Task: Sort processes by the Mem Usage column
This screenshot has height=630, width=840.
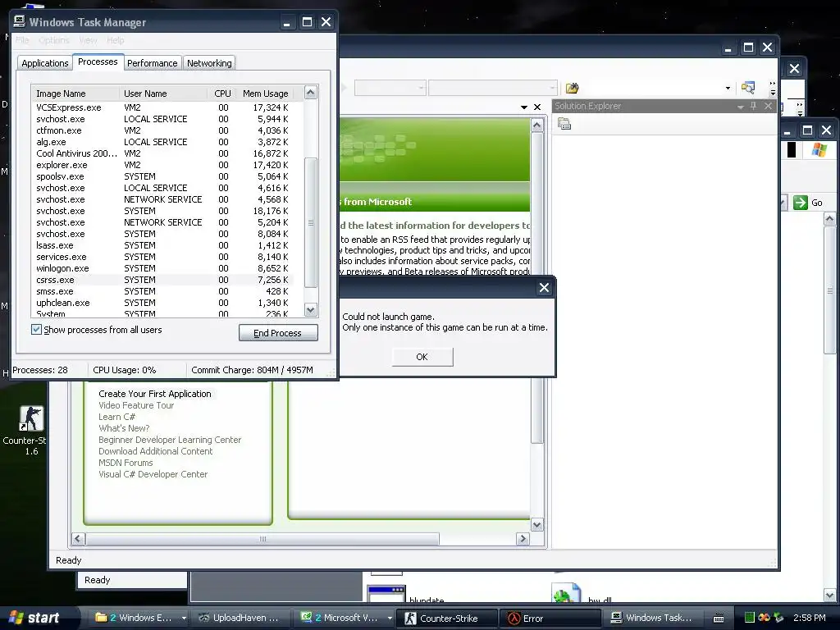Action: [x=266, y=94]
